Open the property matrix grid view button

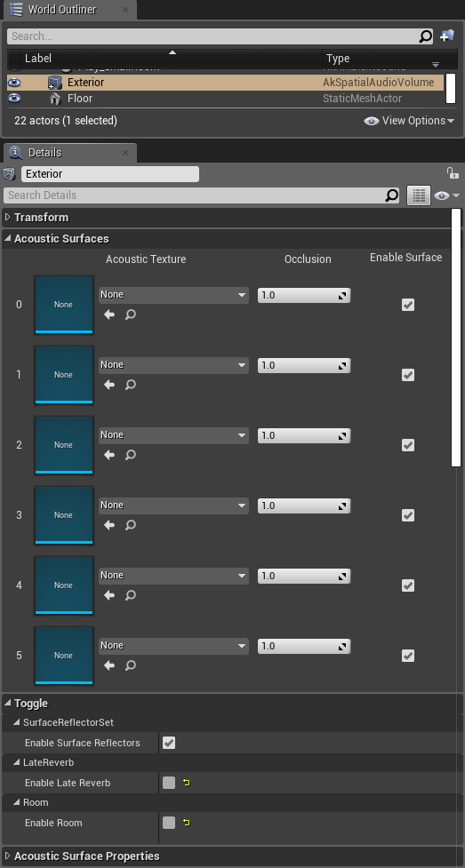[x=419, y=195]
